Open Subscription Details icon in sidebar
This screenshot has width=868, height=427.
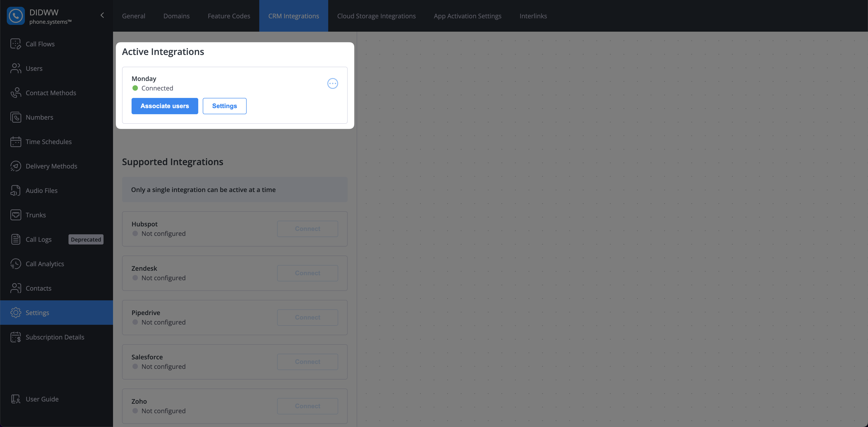16,337
